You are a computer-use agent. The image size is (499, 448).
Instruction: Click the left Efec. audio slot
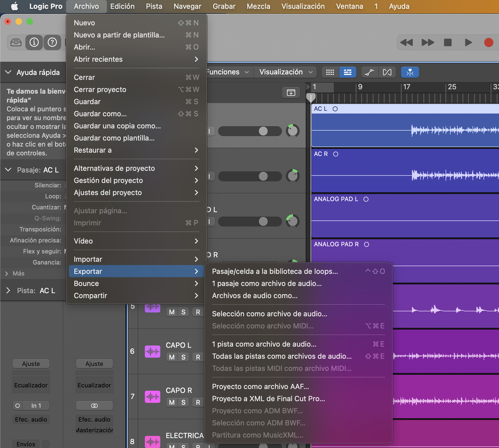(31, 419)
